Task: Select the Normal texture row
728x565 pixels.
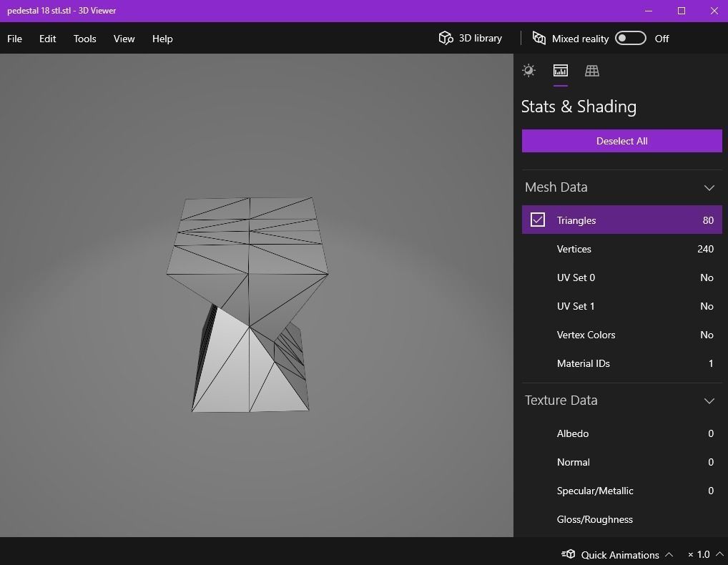Action: [621, 463]
